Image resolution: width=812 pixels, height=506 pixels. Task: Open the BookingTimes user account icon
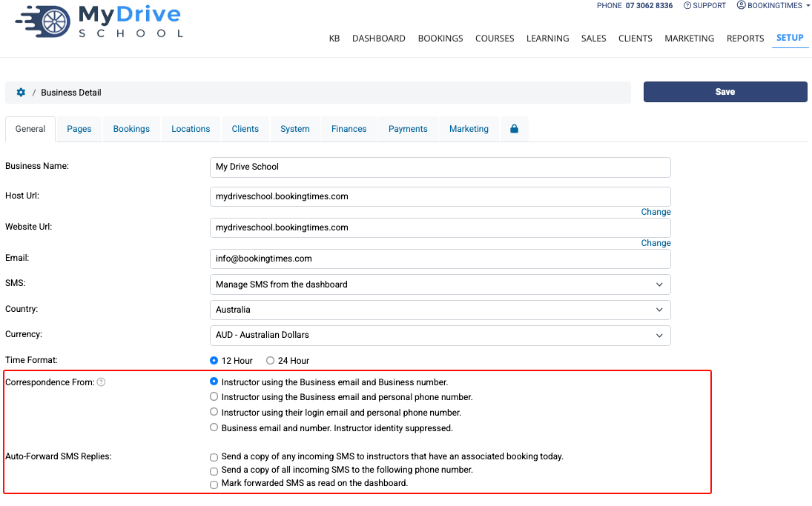click(741, 5)
